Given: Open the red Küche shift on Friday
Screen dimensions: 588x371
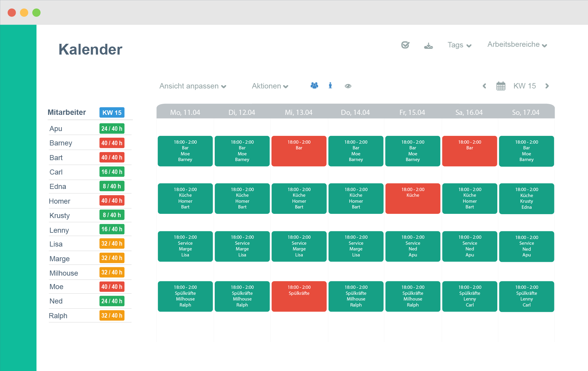Looking at the screenshot, I should pos(413,199).
